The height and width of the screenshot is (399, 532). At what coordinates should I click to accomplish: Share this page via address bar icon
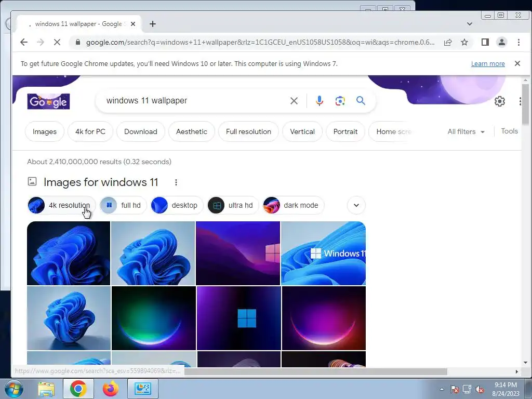[448, 42]
